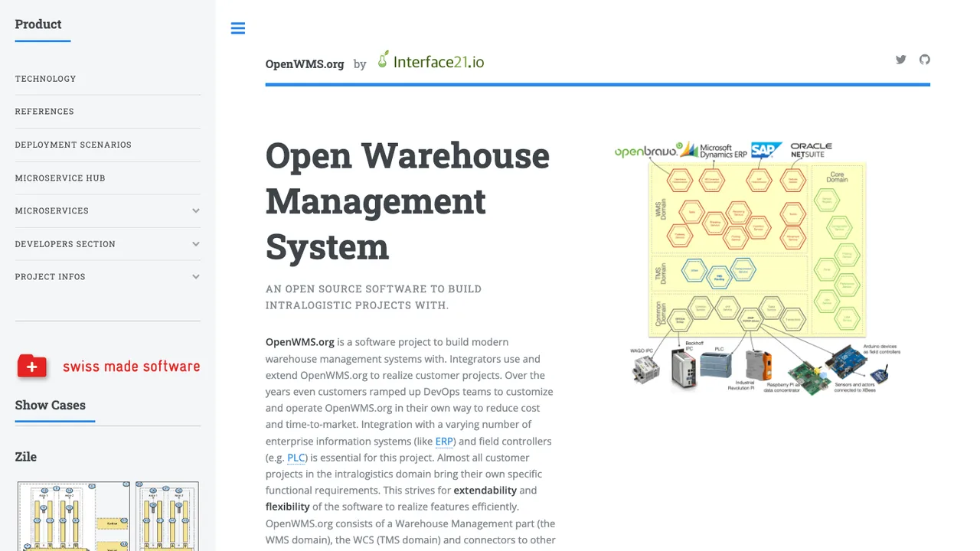
Task: Open the GitHub icon link
Action: point(925,60)
